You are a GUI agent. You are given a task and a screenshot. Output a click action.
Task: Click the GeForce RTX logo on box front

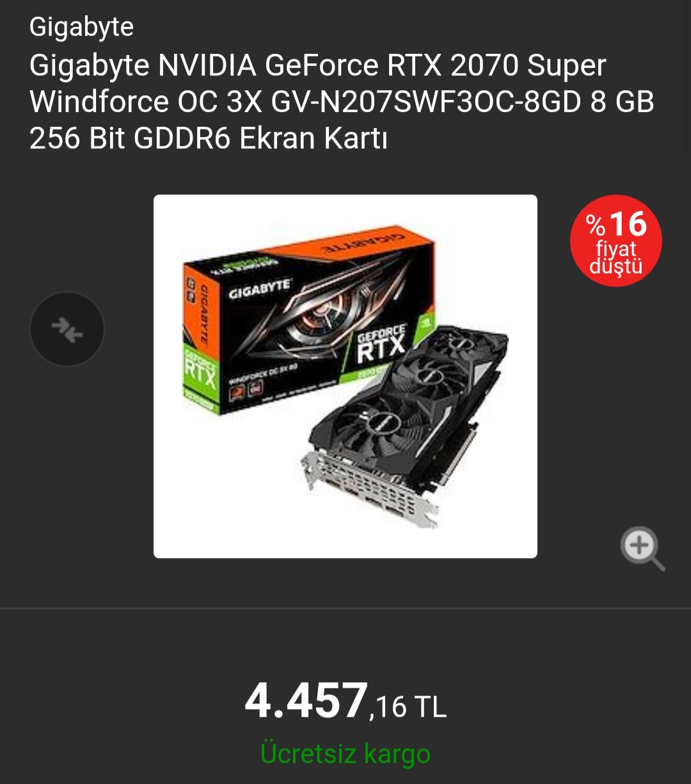click(382, 342)
